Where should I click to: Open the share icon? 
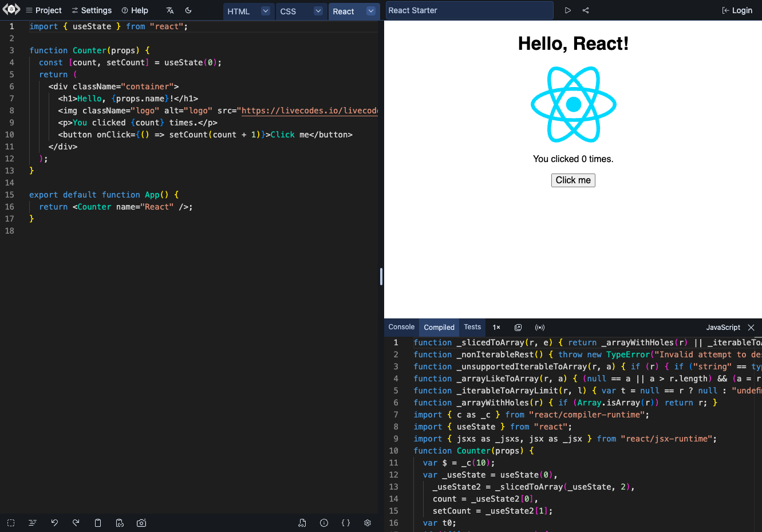(x=586, y=10)
